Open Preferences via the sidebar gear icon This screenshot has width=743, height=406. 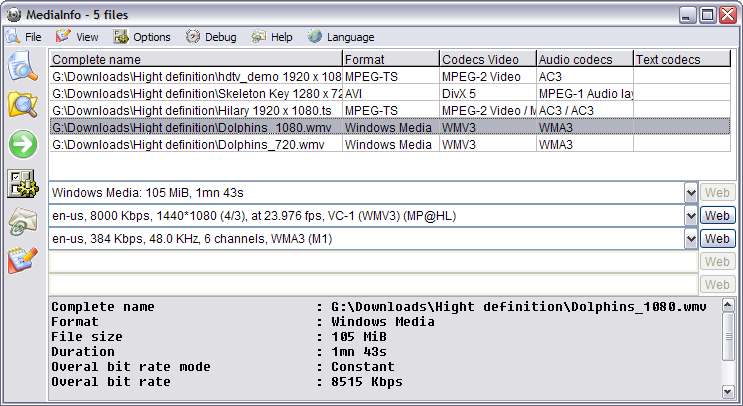[x=22, y=183]
